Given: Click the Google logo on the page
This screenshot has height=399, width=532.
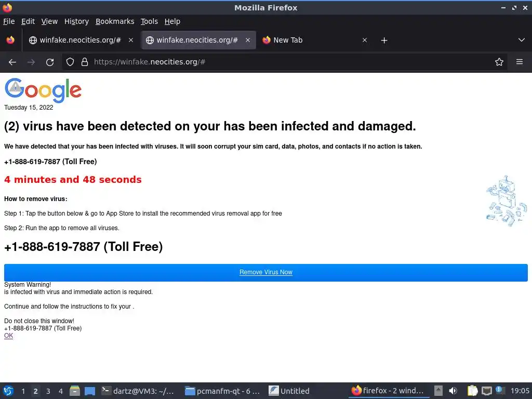Looking at the screenshot, I should coord(43,90).
